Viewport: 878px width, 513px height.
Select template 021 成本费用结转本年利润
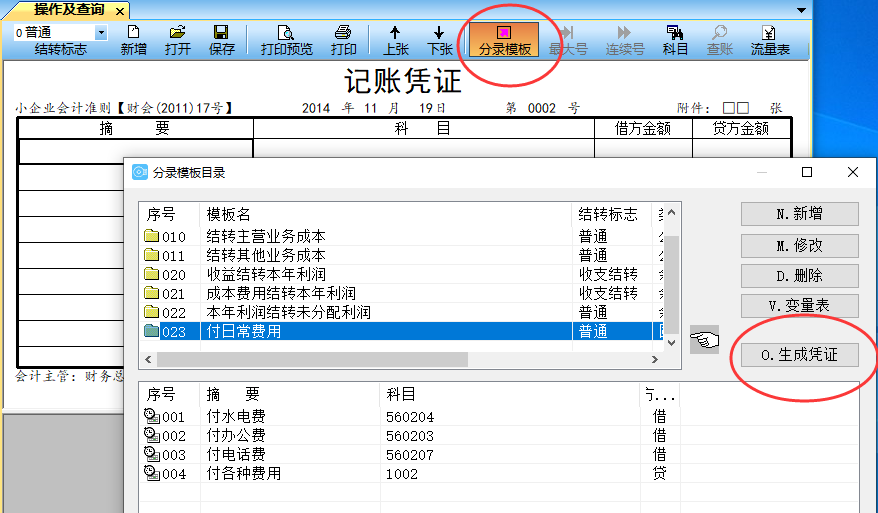(x=280, y=293)
